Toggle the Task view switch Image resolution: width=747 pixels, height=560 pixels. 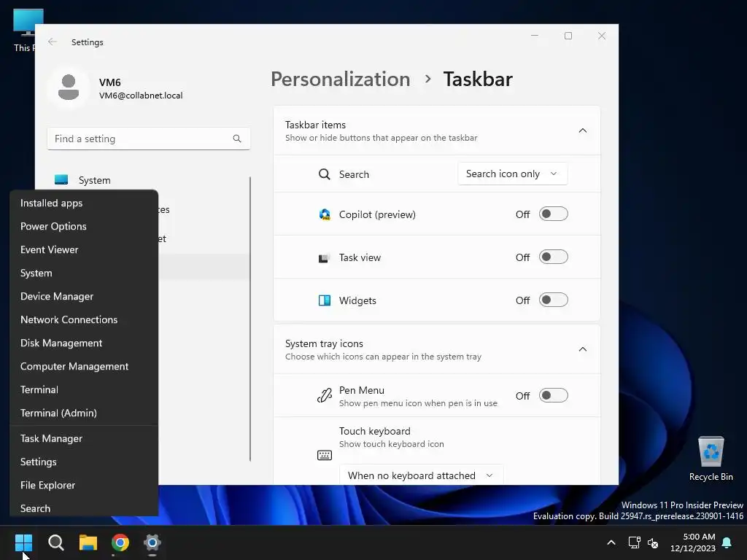pyautogui.click(x=553, y=257)
